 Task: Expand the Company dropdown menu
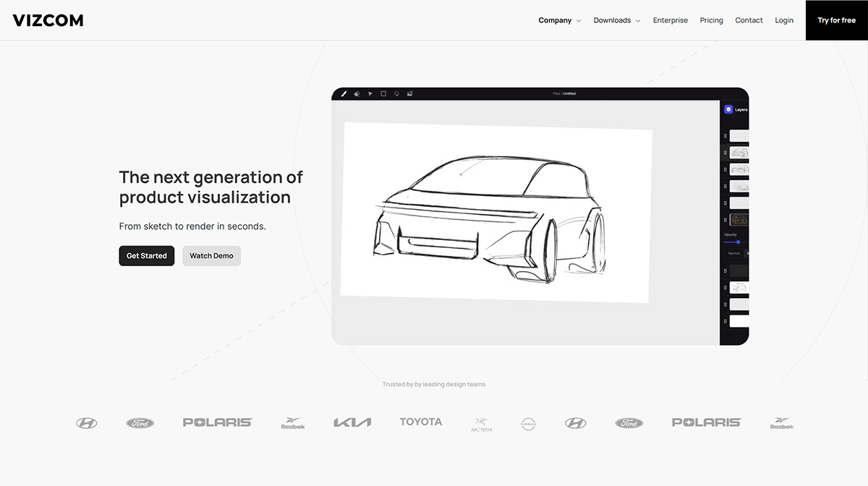(x=555, y=20)
